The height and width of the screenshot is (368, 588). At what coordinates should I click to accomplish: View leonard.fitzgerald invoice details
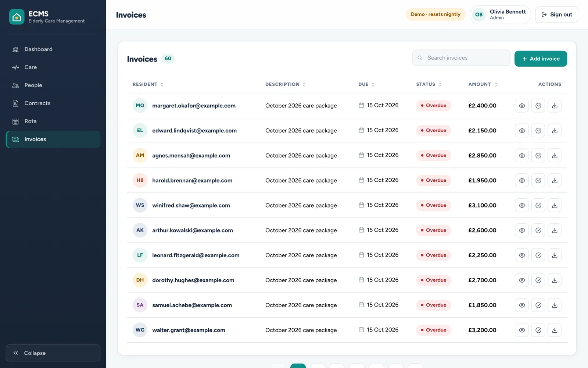[x=522, y=255]
